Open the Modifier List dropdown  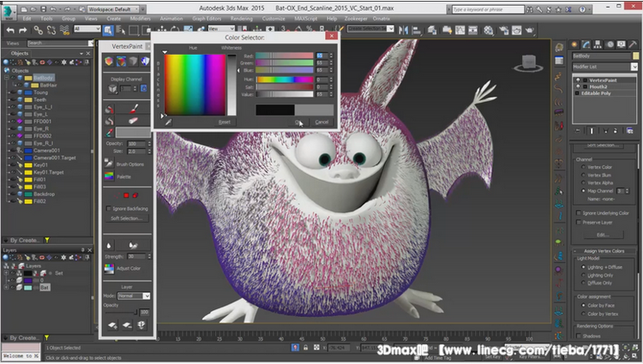click(x=604, y=65)
